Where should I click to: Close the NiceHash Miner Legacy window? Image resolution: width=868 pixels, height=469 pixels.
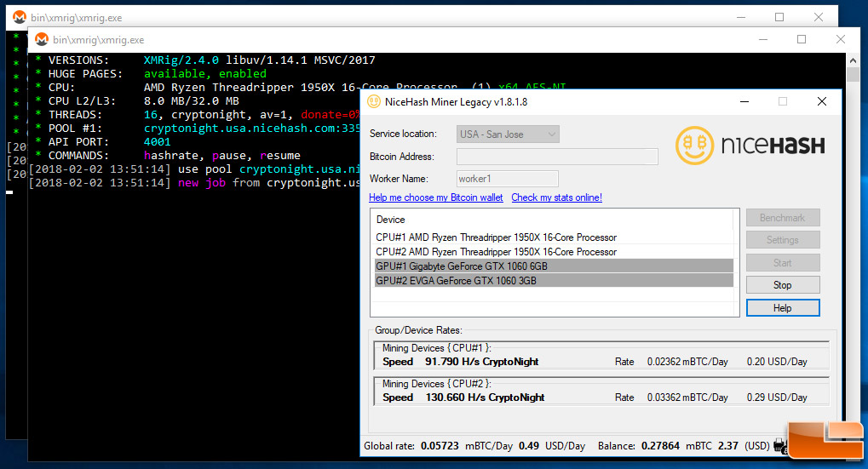coord(822,102)
